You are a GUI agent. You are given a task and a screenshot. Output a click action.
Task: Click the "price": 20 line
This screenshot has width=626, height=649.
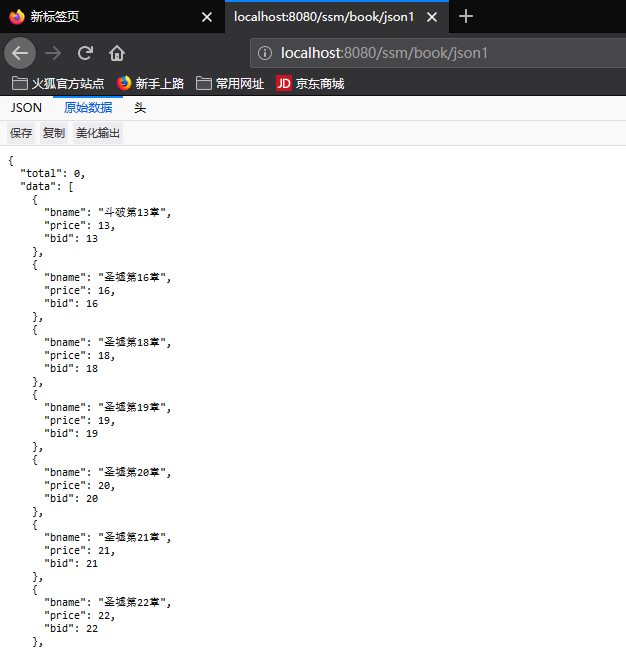point(79,486)
